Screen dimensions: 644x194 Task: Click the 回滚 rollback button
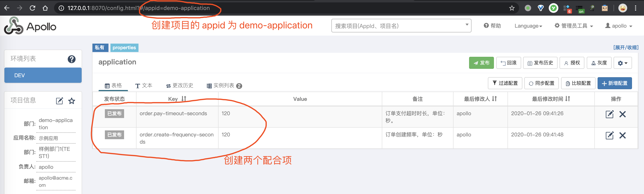click(509, 63)
